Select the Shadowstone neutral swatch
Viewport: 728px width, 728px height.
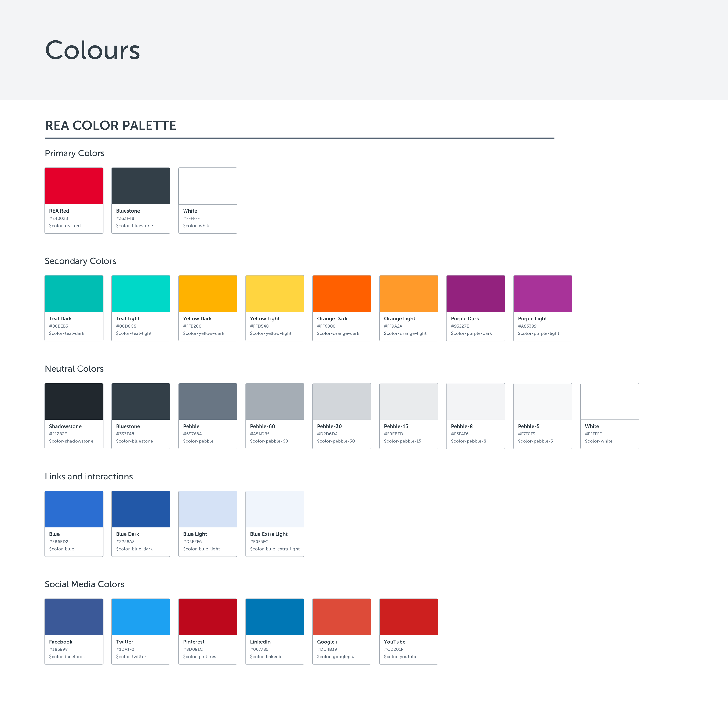pos(74,401)
